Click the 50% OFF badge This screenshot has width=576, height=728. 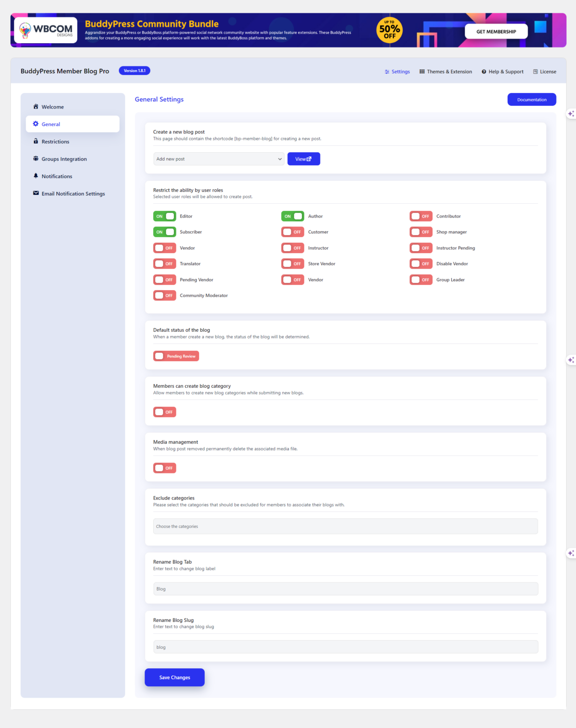389,30
